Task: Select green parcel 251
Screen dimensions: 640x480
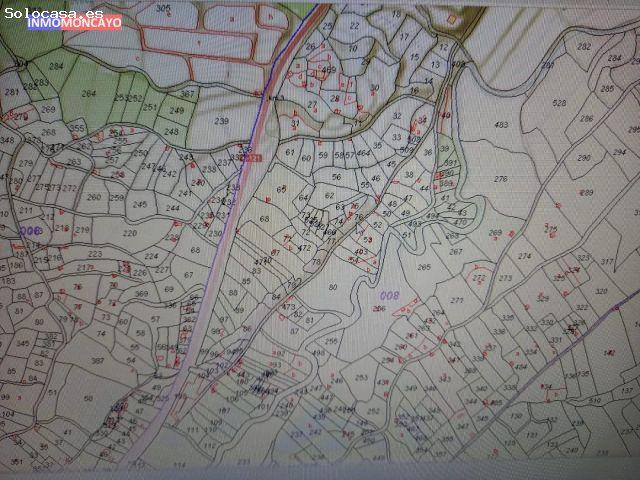Action: pyautogui.click(x=150, y=107)
